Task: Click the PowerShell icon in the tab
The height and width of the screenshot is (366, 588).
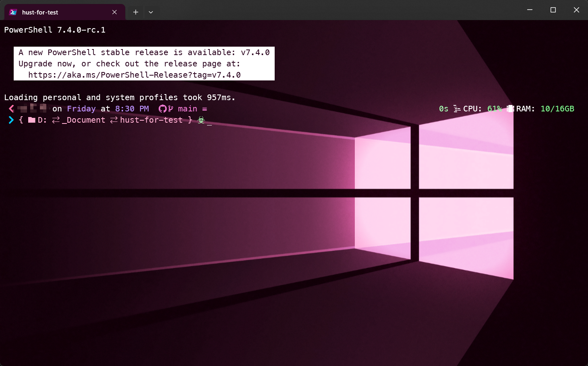Action: point(13,12)
